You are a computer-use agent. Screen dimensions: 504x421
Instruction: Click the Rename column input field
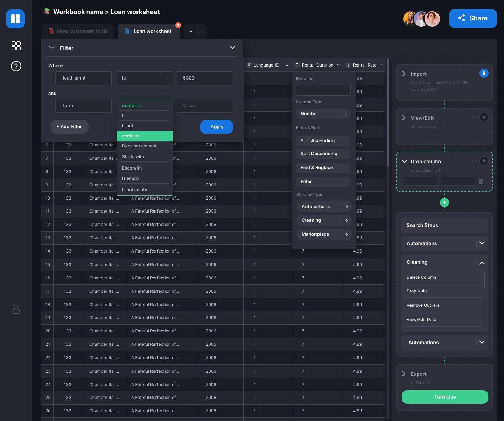click(323, 90)
